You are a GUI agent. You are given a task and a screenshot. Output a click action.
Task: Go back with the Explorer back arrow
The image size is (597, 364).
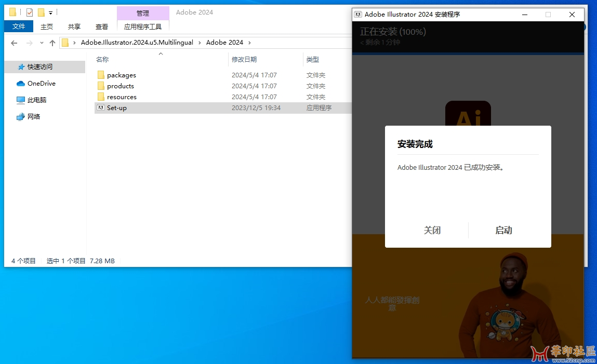pos(14,43)
